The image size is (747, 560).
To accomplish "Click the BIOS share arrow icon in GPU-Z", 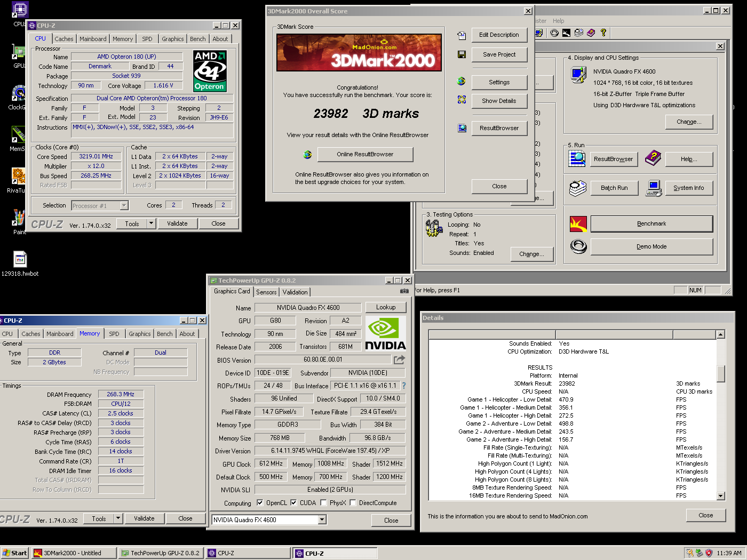I will pyautogui.click(x=399, y=359).
